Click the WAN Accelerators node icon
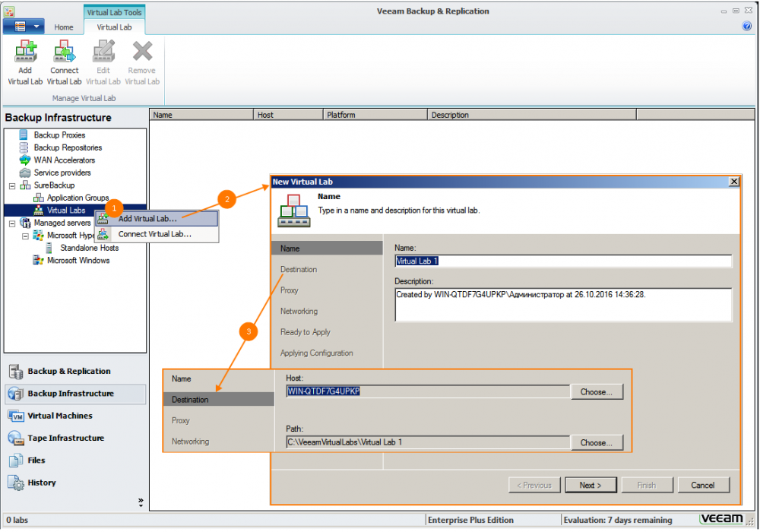 point(25,160)
